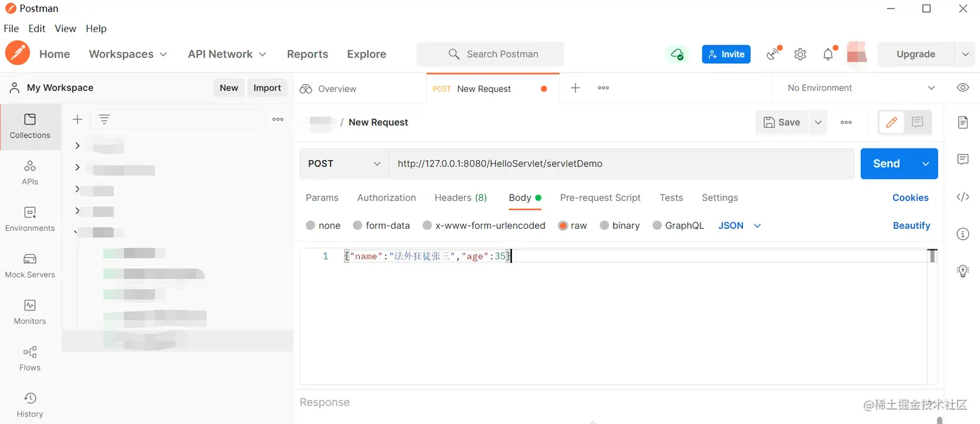980x424 pixels.
Task: Open the Overview tab
Action: pos(328,89)
